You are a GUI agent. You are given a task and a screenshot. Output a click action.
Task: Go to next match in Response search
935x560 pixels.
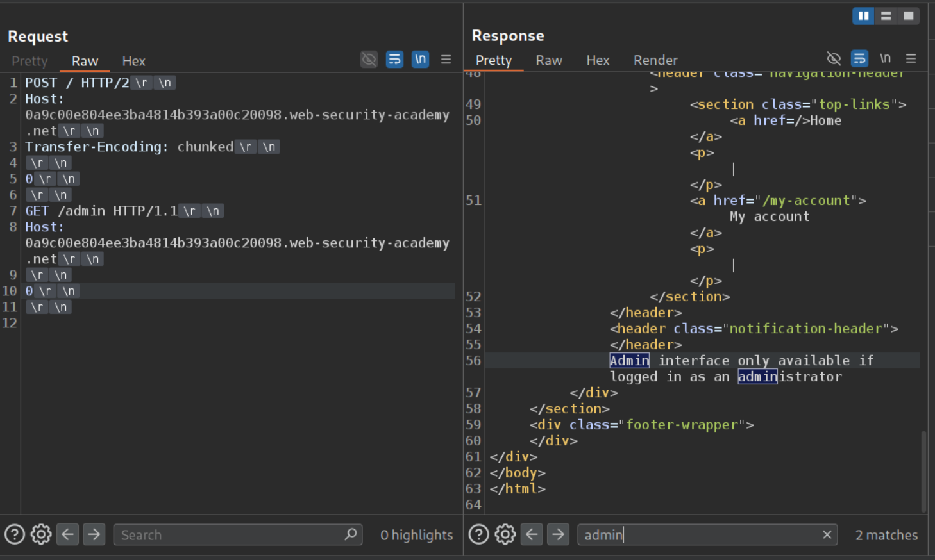558,534
